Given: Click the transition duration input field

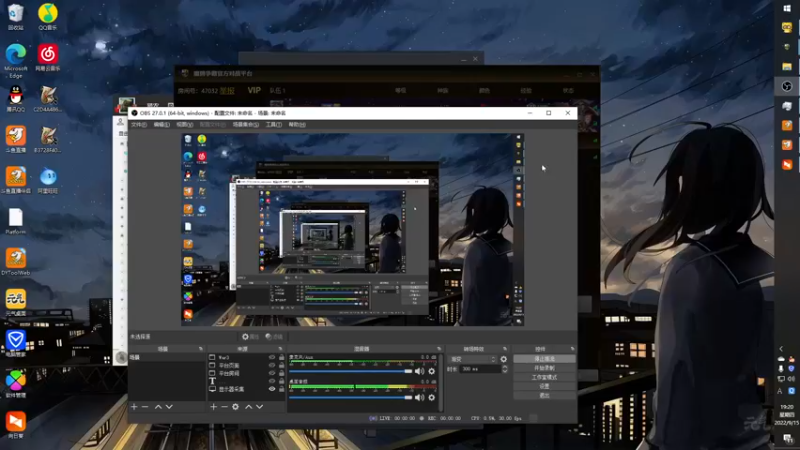Looking at the screenshot, I should pyautogui.click(x=479, y=369).
